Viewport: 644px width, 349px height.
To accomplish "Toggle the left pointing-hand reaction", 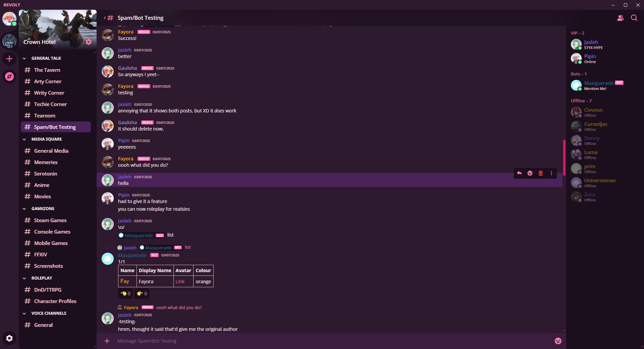I will coord(125,294).
